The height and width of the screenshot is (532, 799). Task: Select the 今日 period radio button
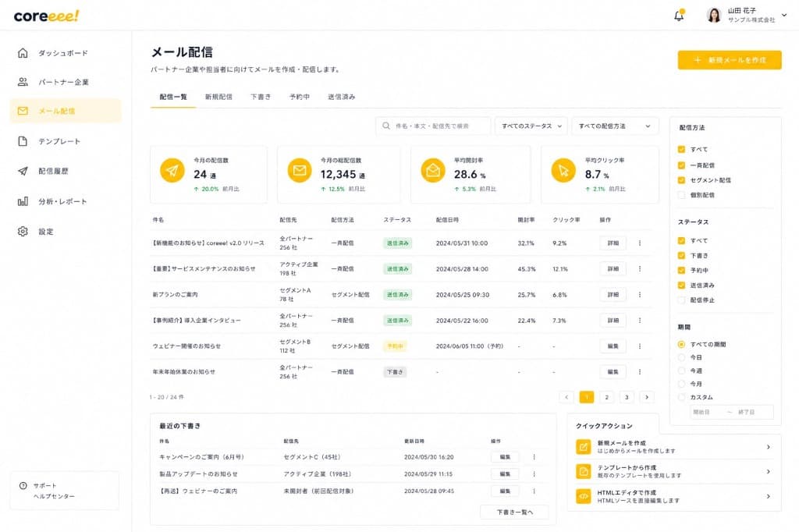[681, 357]
